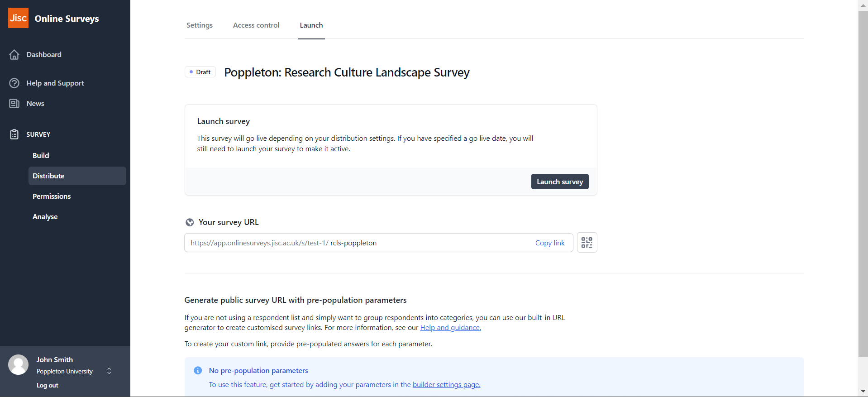
Task: Click the Online Surveys title in the sidebar
Action: point(67,19)
